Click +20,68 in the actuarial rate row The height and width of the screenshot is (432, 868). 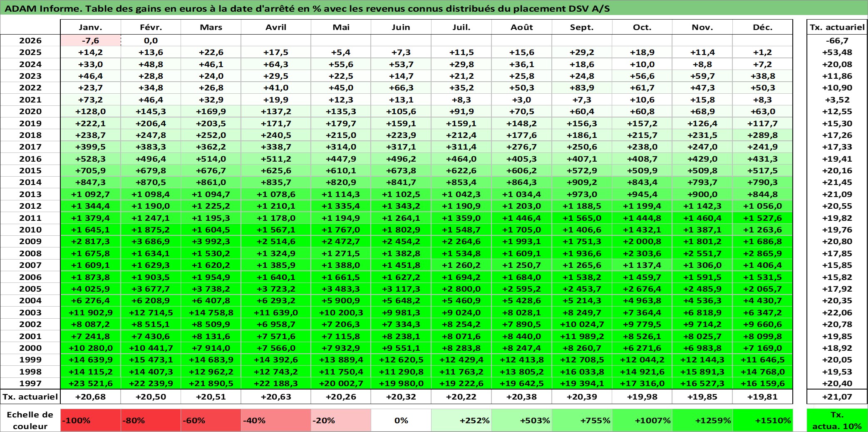(91, 397)
